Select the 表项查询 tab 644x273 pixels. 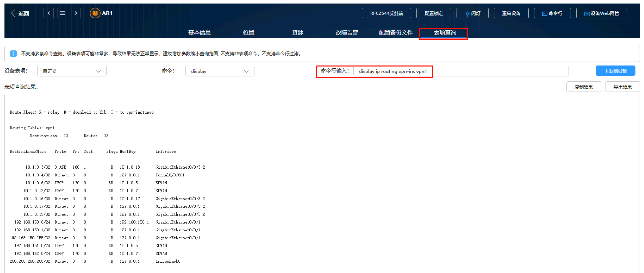coord(445,32)
